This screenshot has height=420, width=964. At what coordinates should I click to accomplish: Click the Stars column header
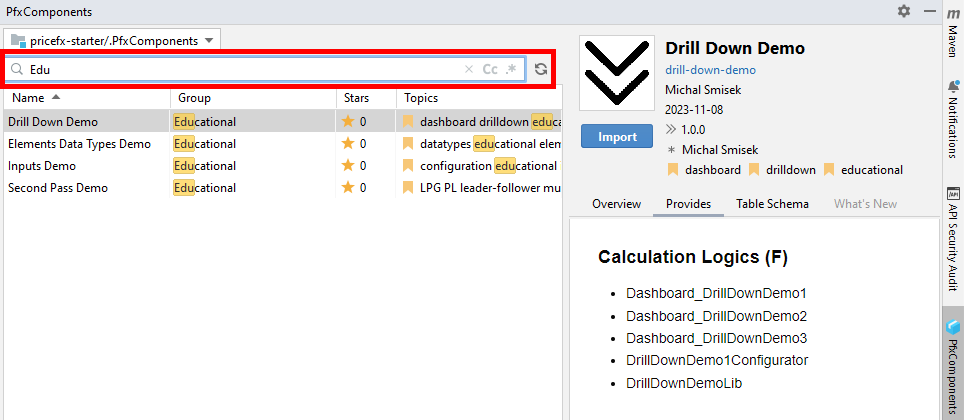click(356, 98)
